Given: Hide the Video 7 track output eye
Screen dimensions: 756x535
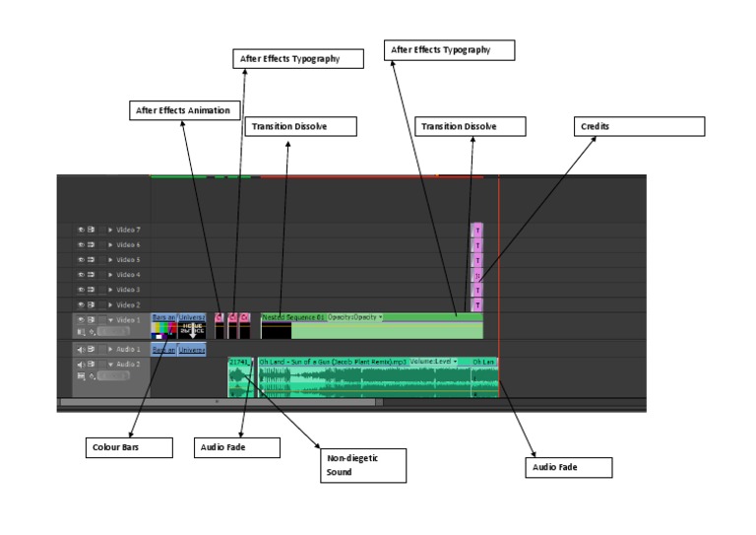Looking at the screenshot, I should 81,231.
